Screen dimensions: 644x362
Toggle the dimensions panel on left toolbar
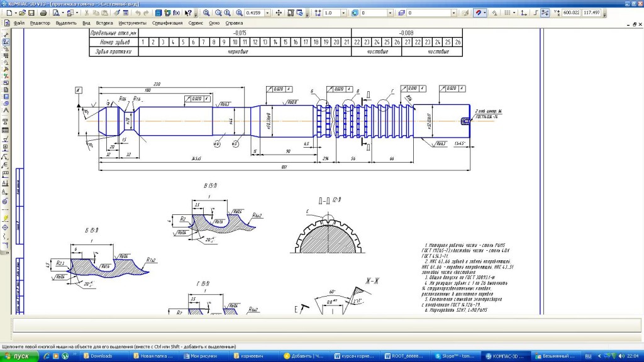click(6, 35)
